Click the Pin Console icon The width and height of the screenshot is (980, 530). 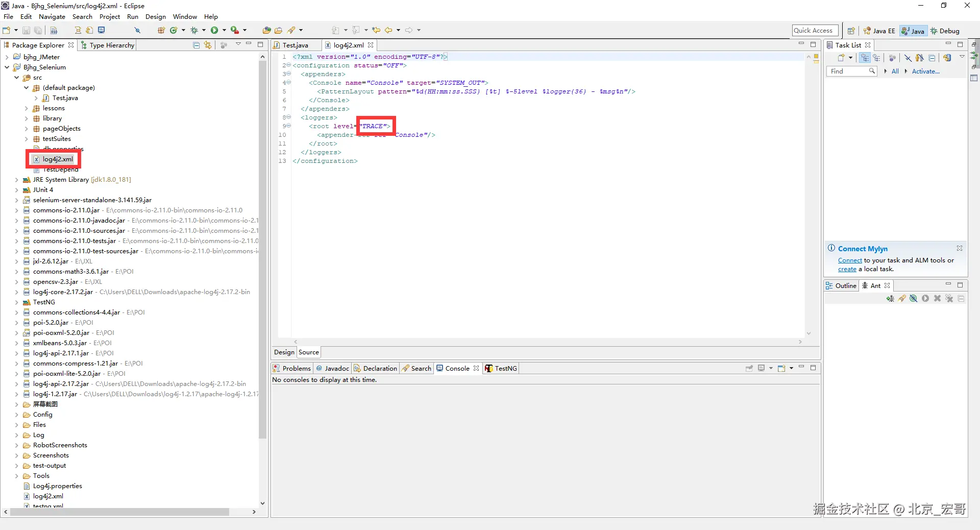coord(749,369)
